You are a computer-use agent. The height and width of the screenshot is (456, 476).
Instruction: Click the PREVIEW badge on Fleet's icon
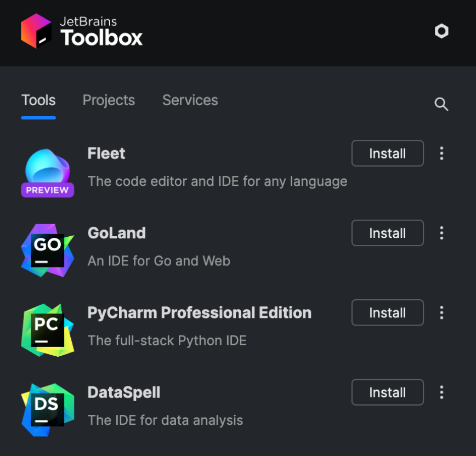pyautogui.click(x=47, y=190)
